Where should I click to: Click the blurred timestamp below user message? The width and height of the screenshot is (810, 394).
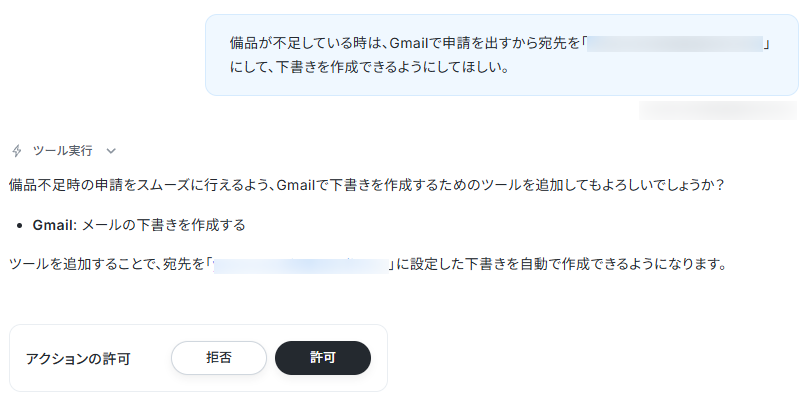click(718, 111)
